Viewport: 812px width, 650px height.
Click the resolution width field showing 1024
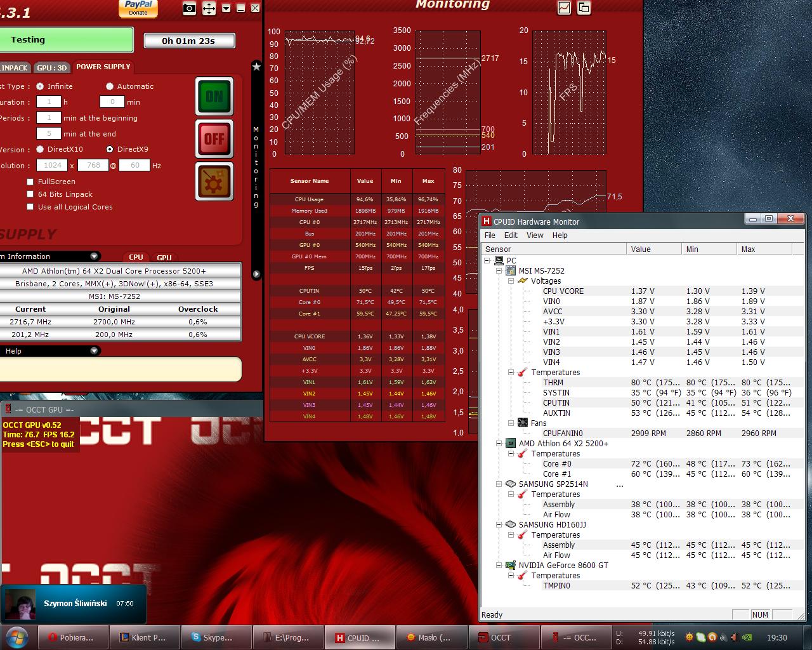point(52,165)
